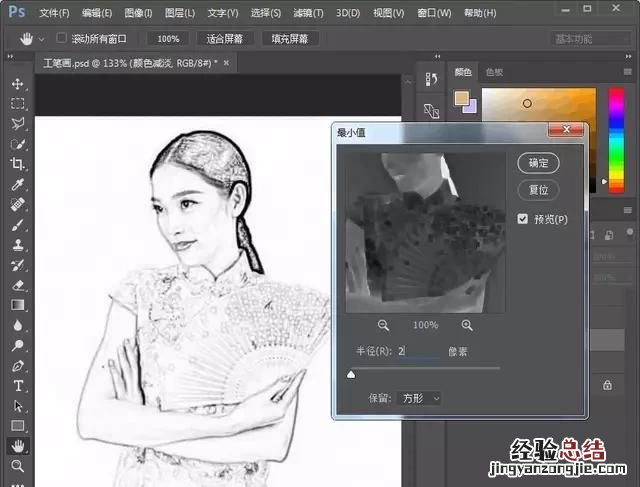640x487 pixels.
Task: Select the History Brush tool
Action: [17, 265]
